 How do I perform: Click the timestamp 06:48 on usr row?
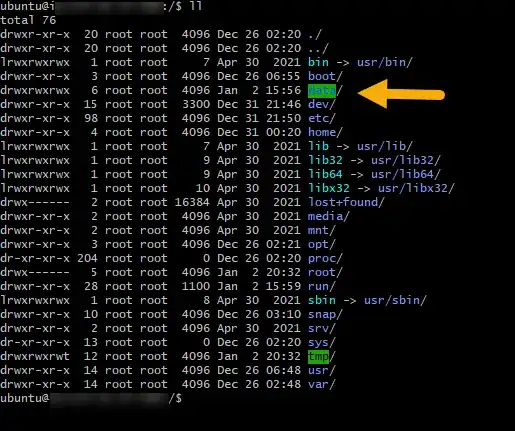283,370
